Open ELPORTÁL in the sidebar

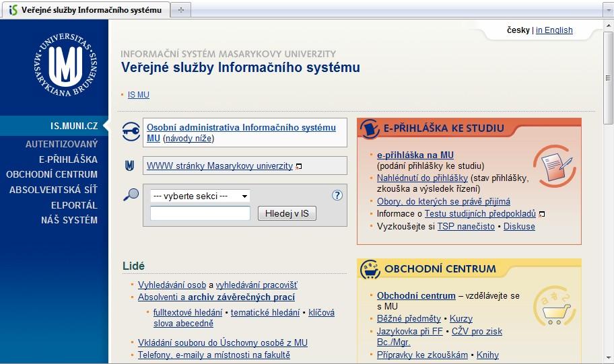click(x=74, y=205)
